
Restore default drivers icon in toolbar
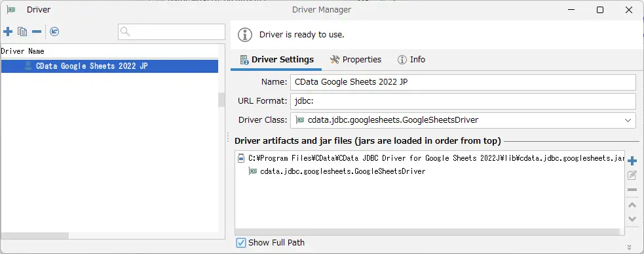[x=54, y=32]
